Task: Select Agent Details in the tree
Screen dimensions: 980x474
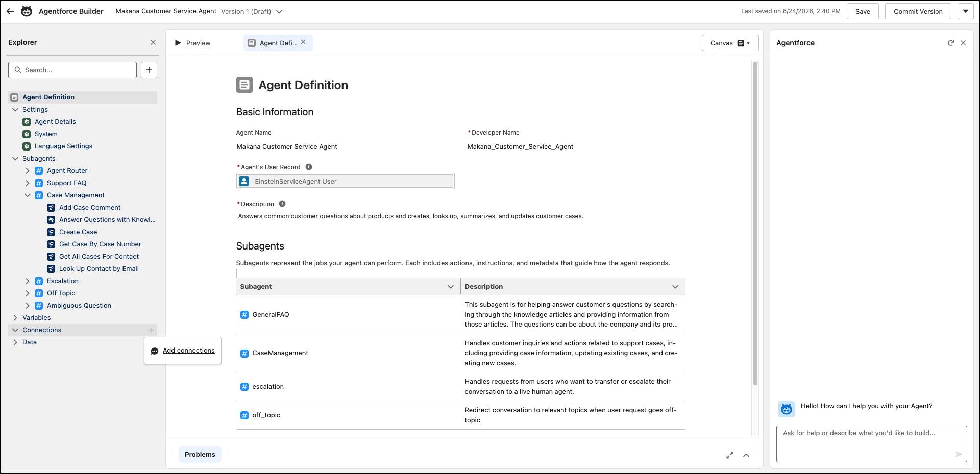Action: click(55, 122)
